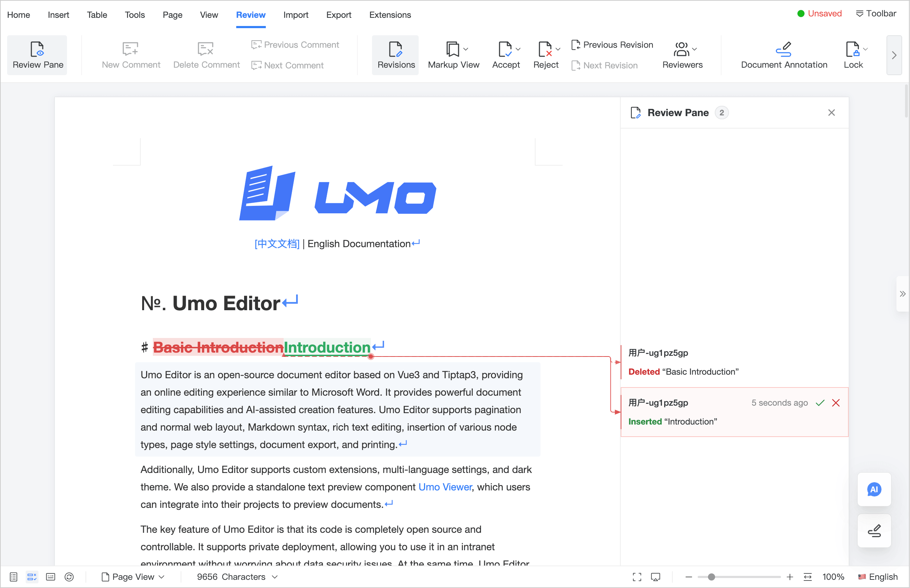Click the Markup View icon
910x588 pixels.
click(453, 48)
